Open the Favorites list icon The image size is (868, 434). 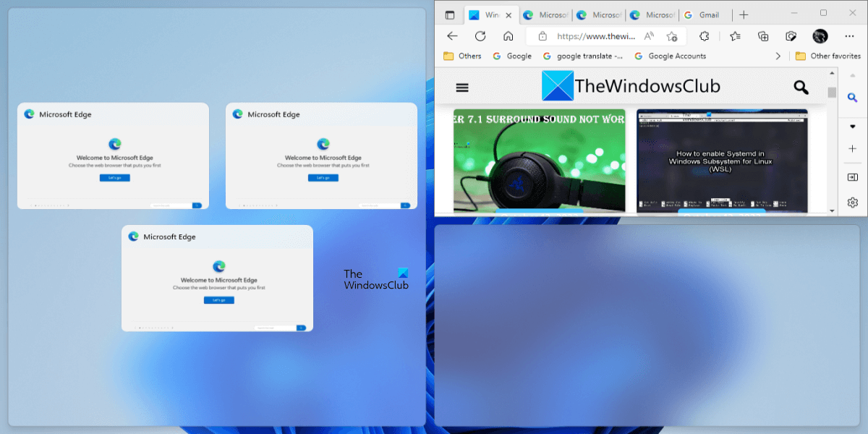[x=735, y=36]
